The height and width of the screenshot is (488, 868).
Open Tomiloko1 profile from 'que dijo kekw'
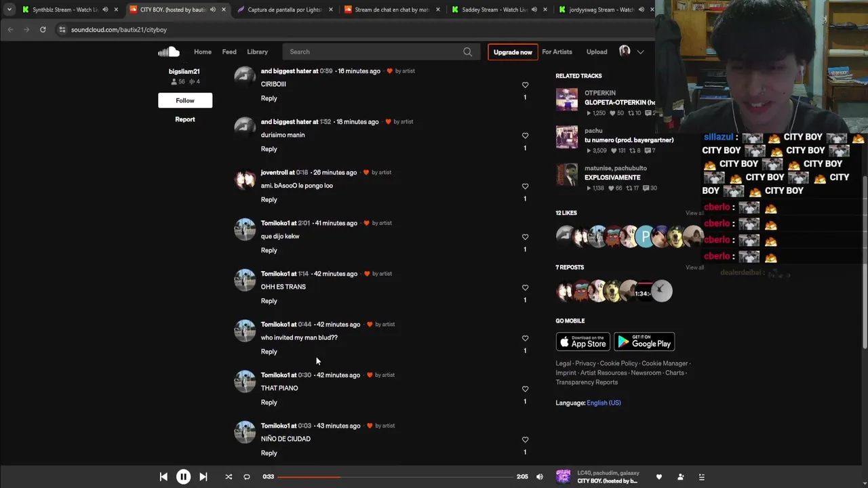(275, 223)
